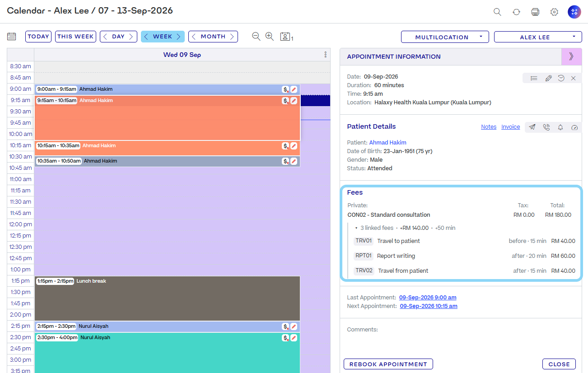Click the bell reminder icon
Viewport: 588px width, 373px height.
[560, 127]
